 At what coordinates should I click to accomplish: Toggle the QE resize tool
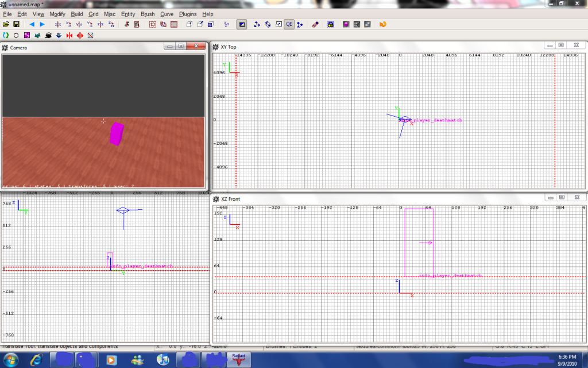pyautogui.click(x=289, y=25)
